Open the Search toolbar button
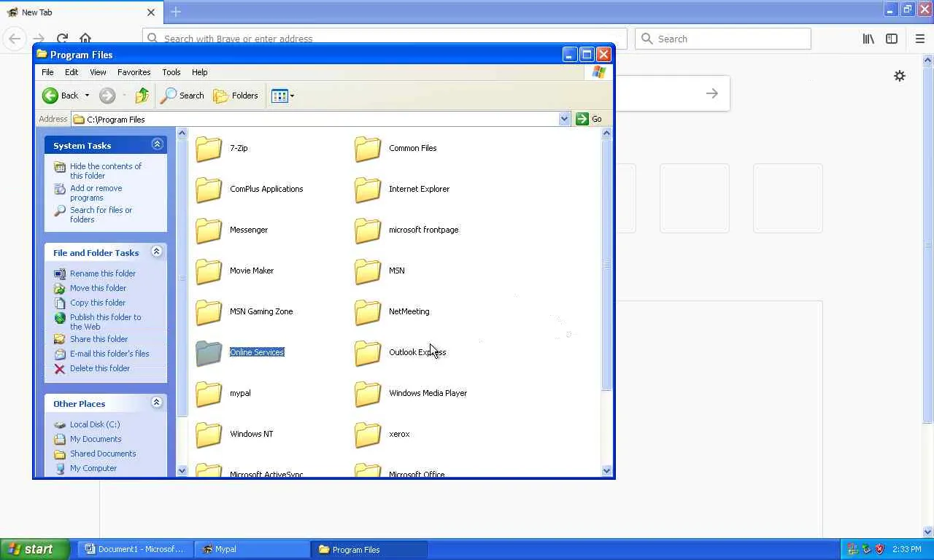The width and height of the screenshot is (934, 560). click(182, 96)
